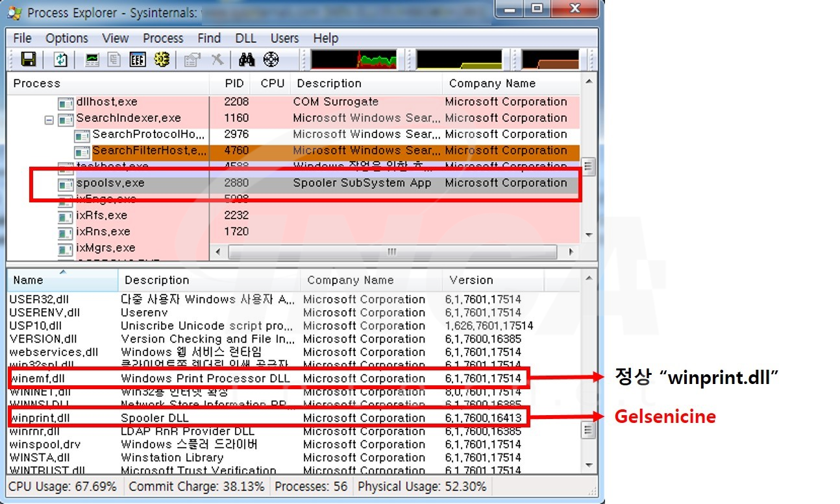Click the spoolsv.exe process icon
The width and height of the screenshot is (840, 504).
(x=66, y=184)
